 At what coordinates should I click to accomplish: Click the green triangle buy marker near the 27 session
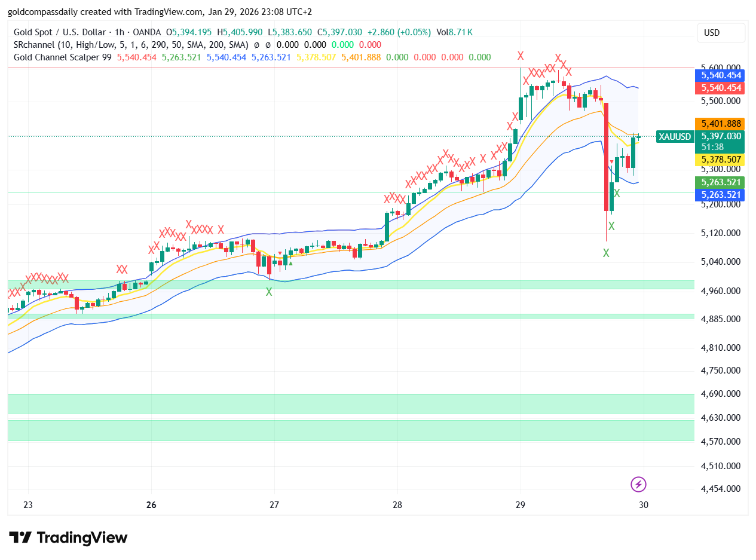[x=290, y=264]
